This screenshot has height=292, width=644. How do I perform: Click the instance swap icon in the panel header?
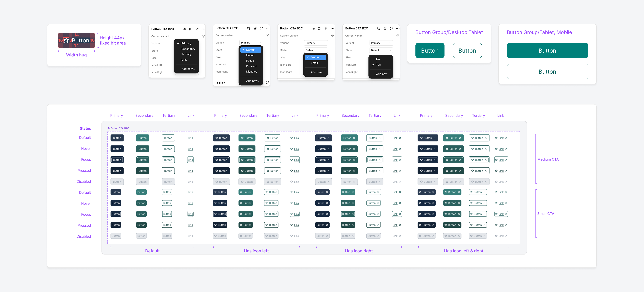point(184,29)
